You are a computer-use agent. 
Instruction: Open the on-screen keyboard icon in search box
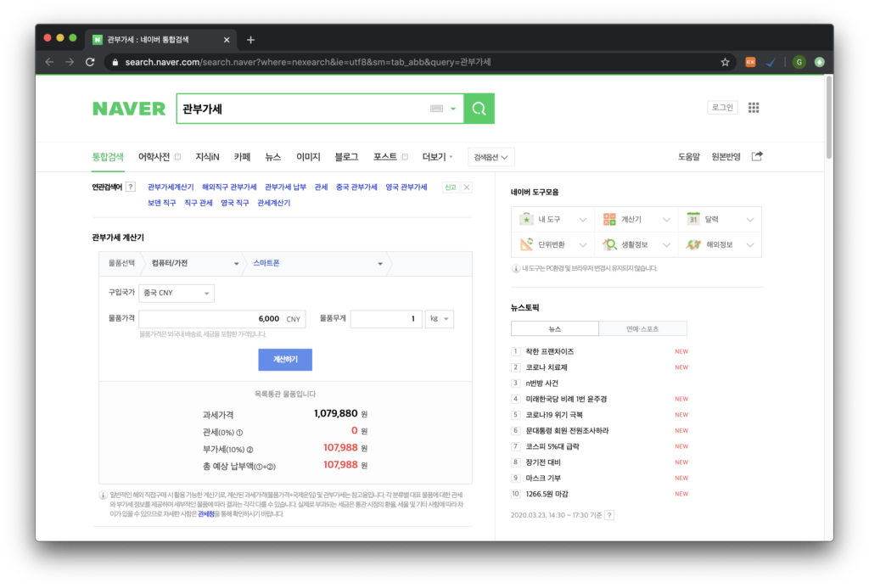point(437,109)
